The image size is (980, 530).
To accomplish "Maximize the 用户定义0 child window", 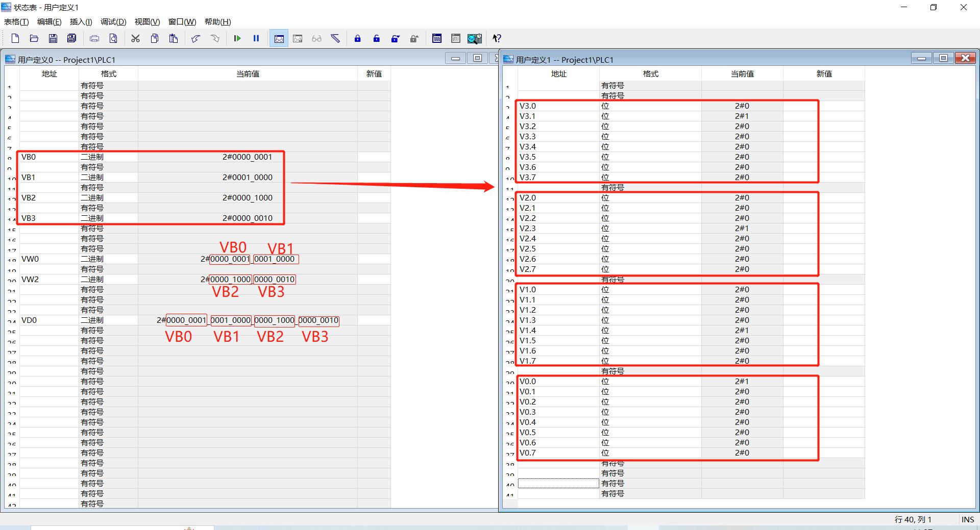I will 477,58.
